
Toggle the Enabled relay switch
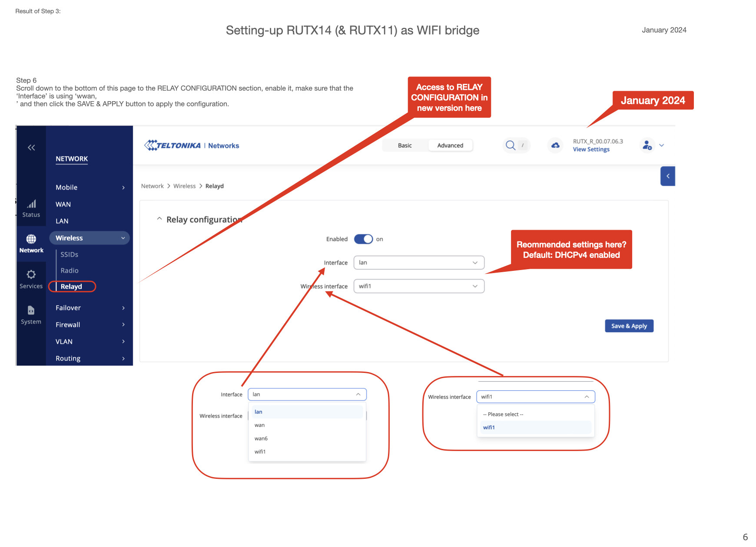364,239
